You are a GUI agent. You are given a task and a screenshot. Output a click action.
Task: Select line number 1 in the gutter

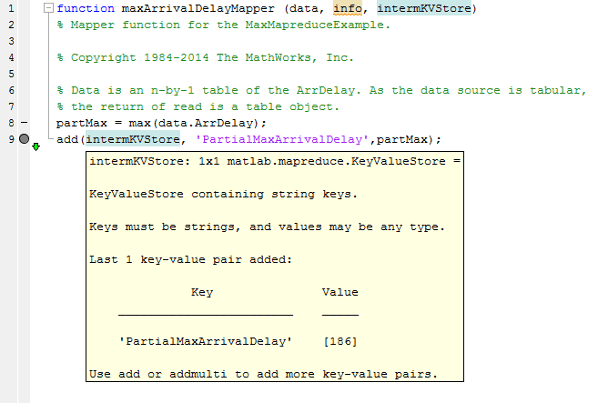pyautogui.click(x=11, y=8)
